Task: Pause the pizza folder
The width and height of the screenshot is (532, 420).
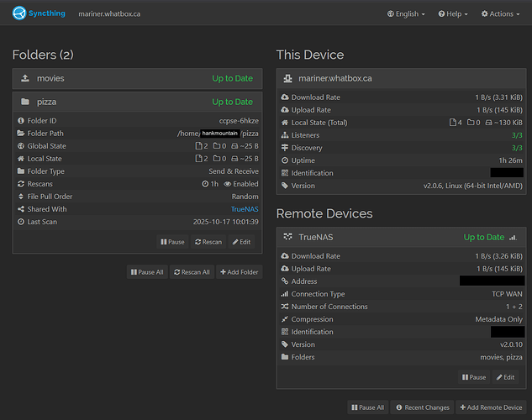Action: point(172,242)
